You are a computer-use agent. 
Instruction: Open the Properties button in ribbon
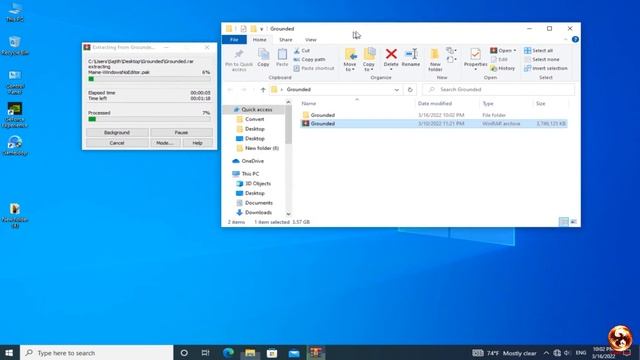476,60
